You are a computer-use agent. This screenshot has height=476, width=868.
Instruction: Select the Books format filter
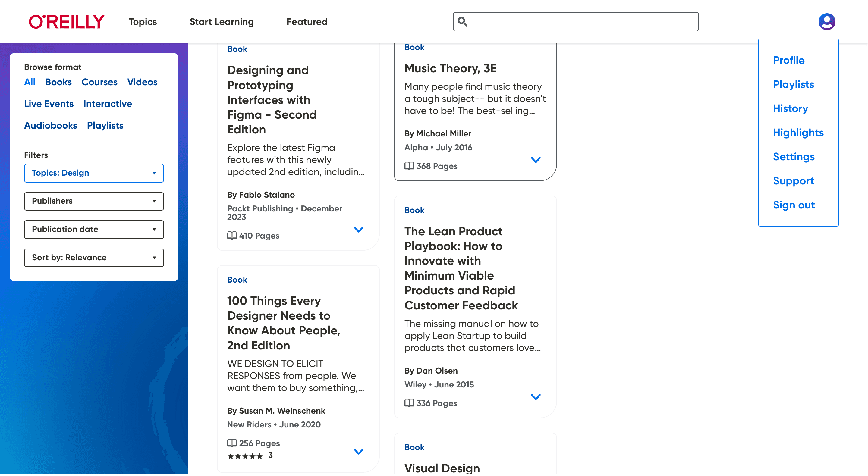pyautogui.click(x=58, y=81)
